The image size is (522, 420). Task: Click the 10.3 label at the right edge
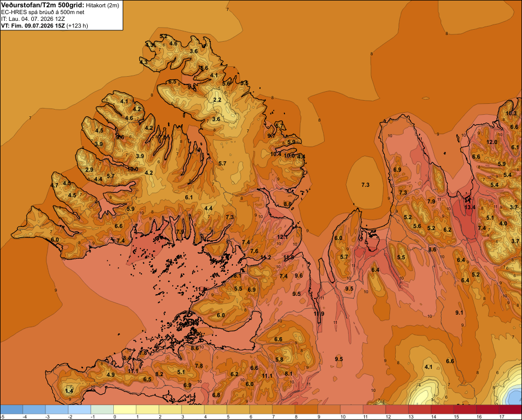pos(511,113)
